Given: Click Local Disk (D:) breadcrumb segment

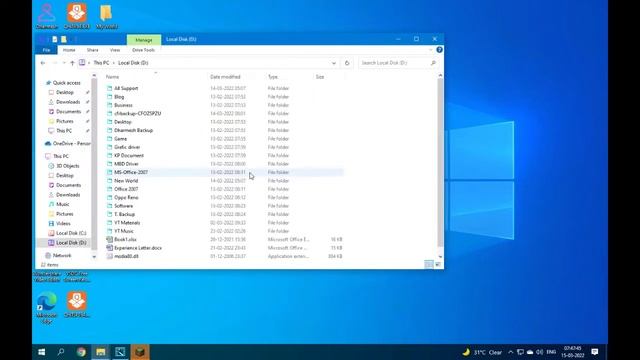Looking at the screenshot, I should pos(133,63).
